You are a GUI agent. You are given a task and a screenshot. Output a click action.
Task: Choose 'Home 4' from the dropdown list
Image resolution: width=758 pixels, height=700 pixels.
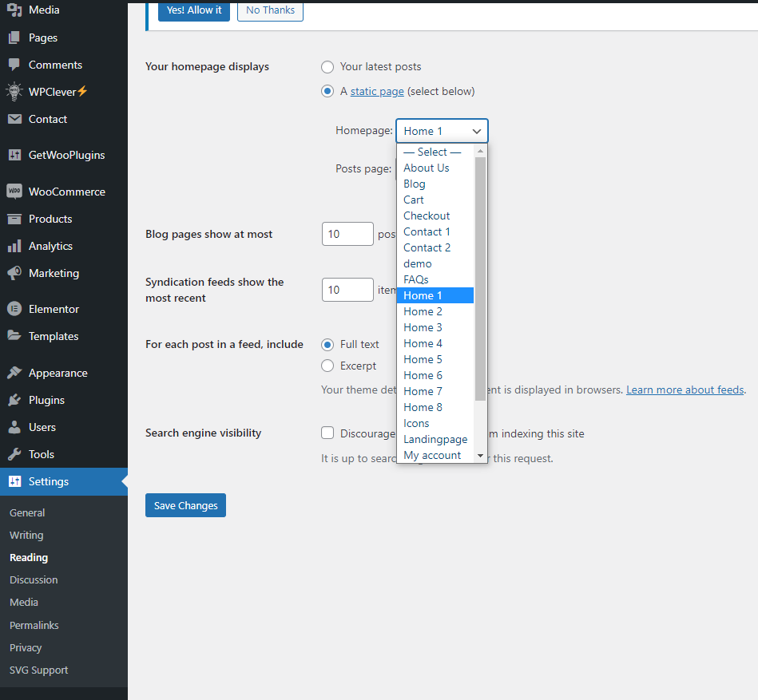(x=423, y=343)
